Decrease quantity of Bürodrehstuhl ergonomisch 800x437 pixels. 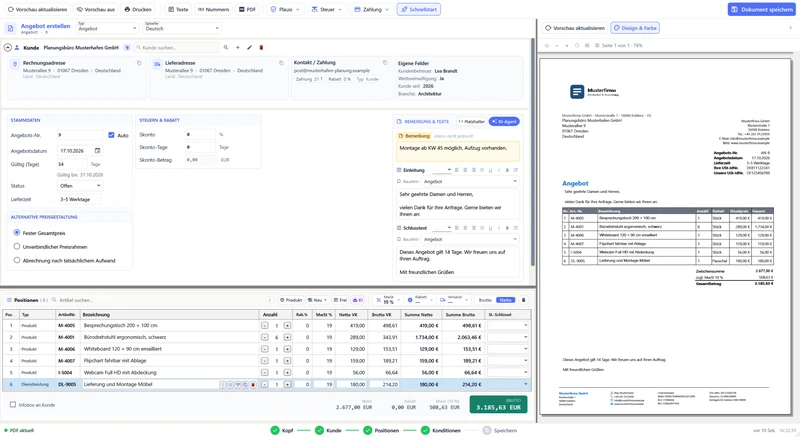[264, 337]
